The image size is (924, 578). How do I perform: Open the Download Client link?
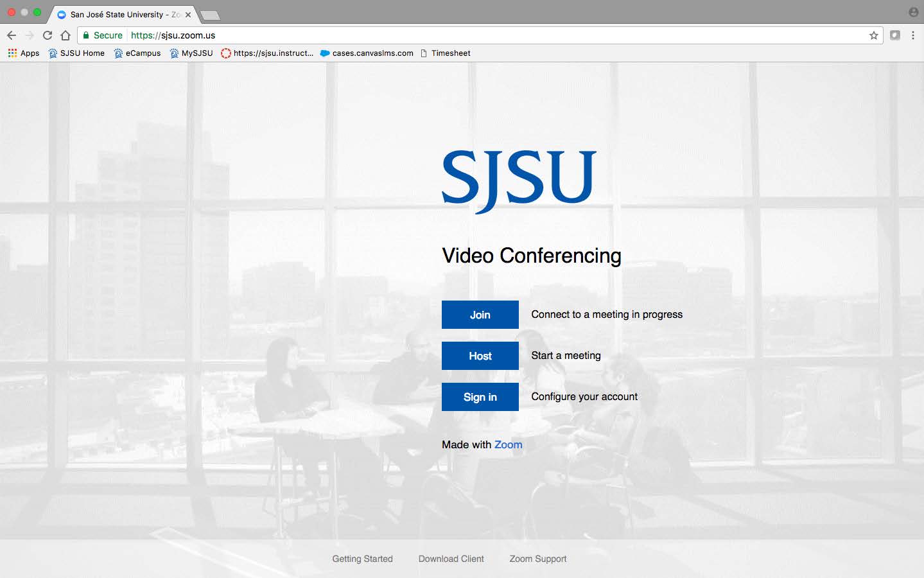pos(451,559)
